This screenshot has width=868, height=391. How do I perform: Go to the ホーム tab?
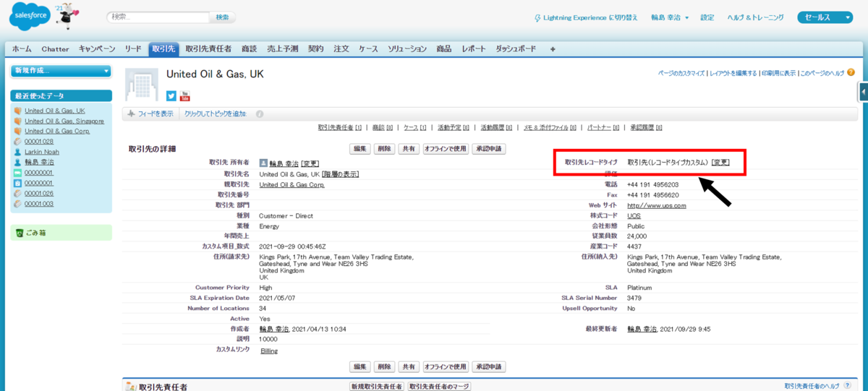click(x=22, y=49)
